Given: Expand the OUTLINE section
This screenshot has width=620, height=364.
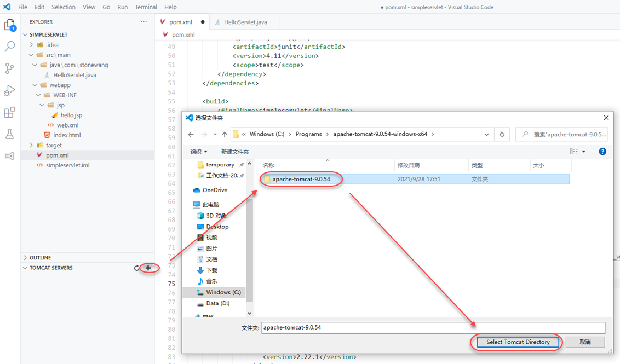Looking at the screenshot, I should [25, 258].
